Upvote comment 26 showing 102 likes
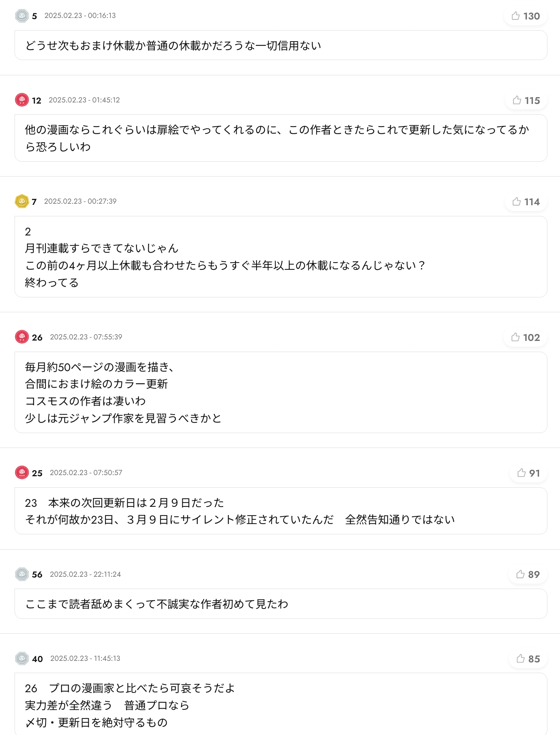 525,337
